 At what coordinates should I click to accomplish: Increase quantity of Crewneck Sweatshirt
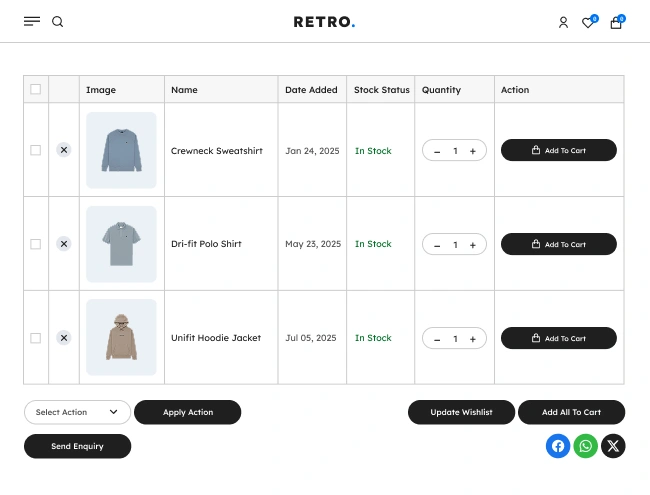click(473, 151)
